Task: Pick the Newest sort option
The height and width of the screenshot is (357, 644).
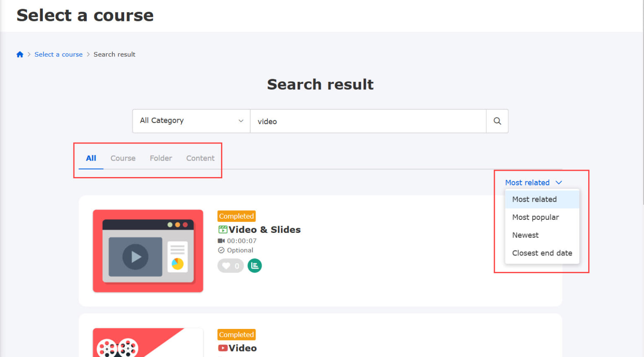Action: click(x=525, y=235)
